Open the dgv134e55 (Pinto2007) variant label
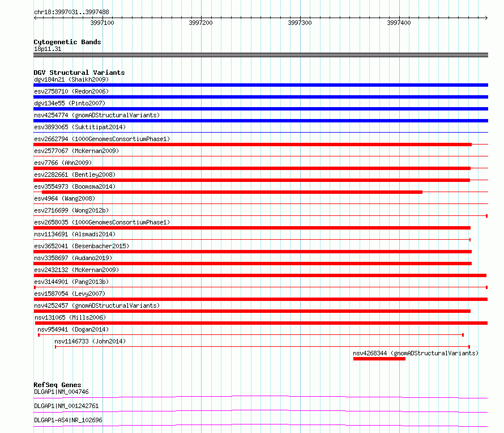Image resolution: width=504 pixels, height=433 pixels. (x=70, y=103)
